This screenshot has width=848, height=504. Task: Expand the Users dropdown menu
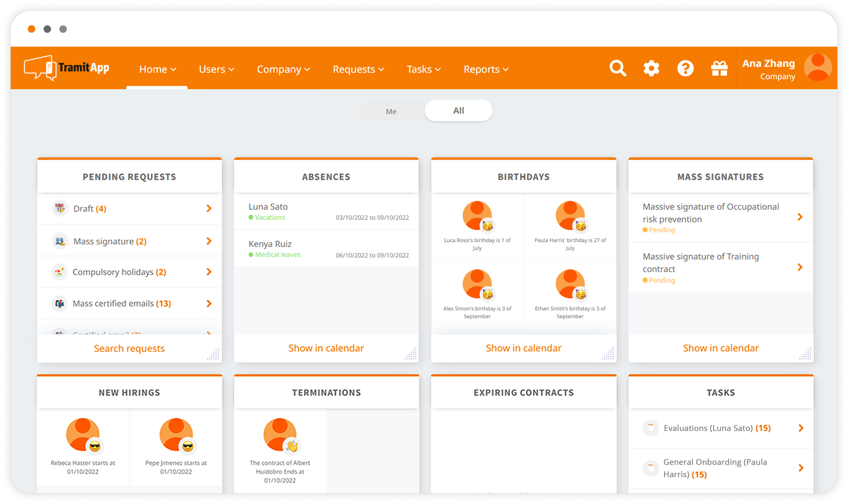[217, 69]
